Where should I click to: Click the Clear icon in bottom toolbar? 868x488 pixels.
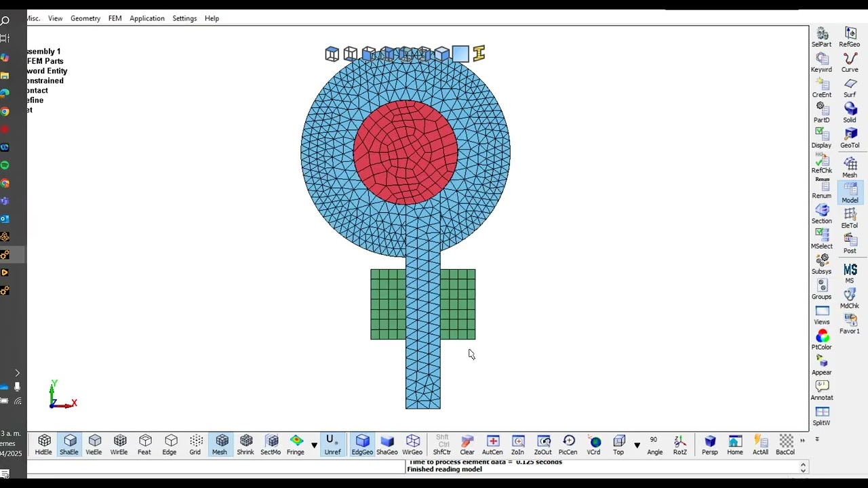pyautogui.click(x=467, y=445)
